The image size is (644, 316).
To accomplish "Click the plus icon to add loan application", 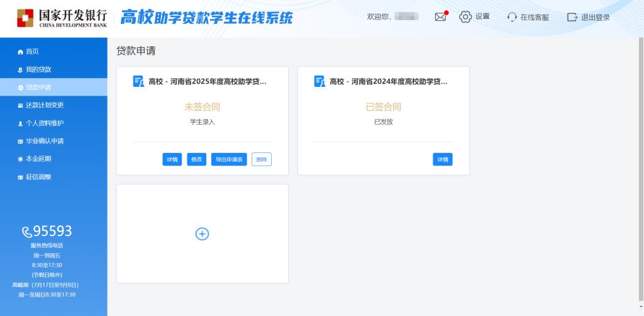I will pos(202,234).
